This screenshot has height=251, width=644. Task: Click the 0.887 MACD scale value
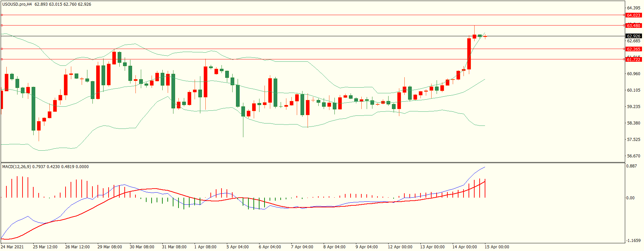pyautogui.click(x=632, y=166)
